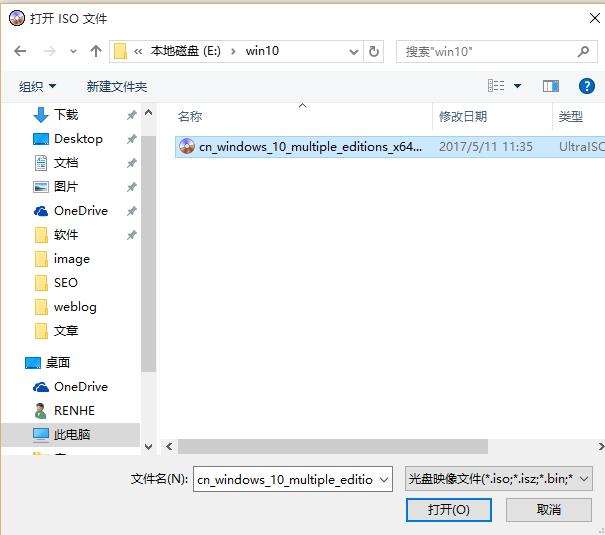Create a new folder with 新建文件夹

117,86
